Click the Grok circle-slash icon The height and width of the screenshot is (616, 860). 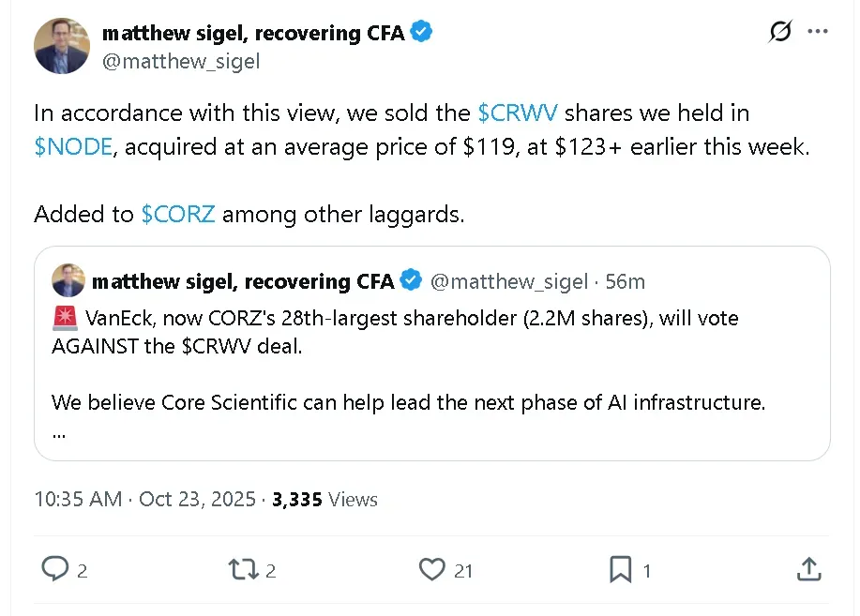[x=779, y=32]
